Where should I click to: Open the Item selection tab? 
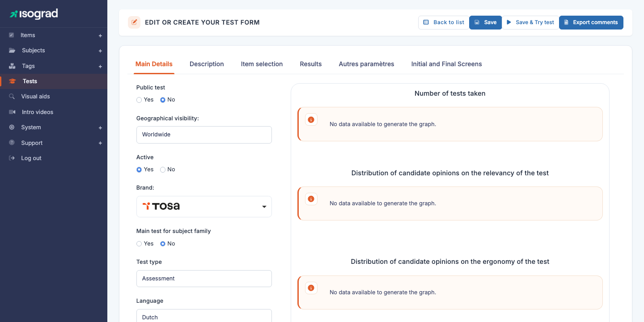click(x=262, y=64)
